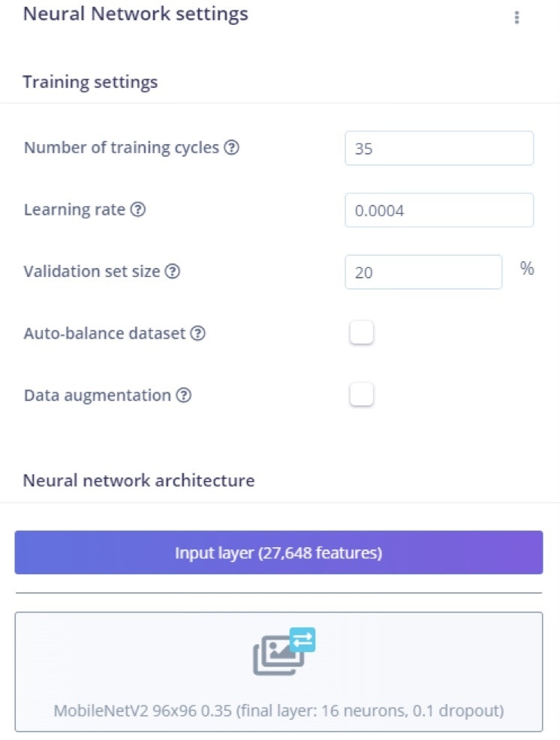The image size is (560, 740).
Task: Click the Data augmentation label text
Action: [98, 396]
